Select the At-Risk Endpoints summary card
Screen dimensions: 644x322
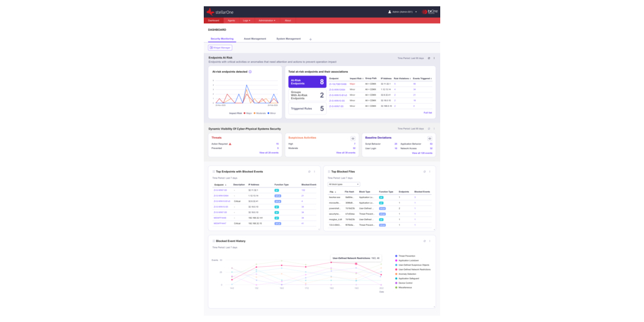(x=307, y=82)
